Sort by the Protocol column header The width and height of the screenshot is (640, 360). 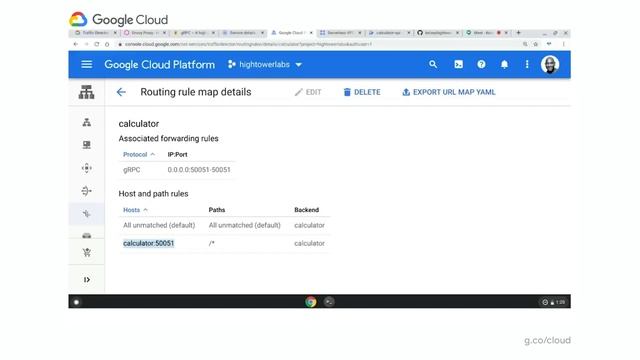[x=139, y=154]
